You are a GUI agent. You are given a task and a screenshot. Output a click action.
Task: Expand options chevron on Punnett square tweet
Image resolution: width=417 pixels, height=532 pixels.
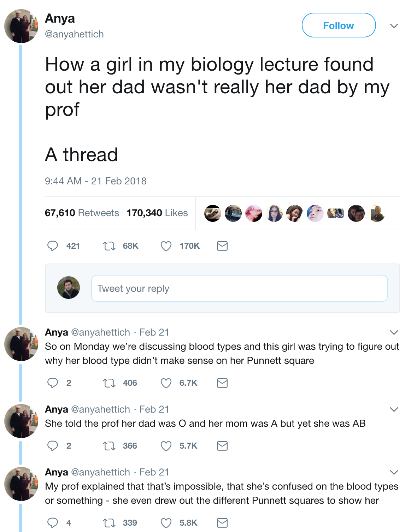[x=394, y=332]
